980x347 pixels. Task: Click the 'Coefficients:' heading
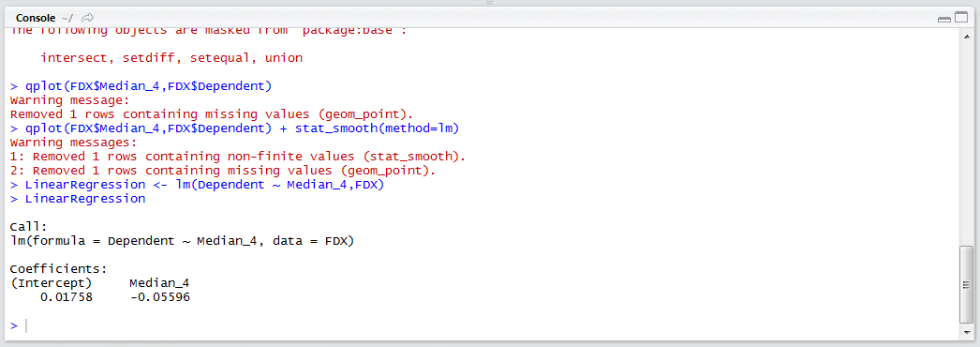[59, 269]
